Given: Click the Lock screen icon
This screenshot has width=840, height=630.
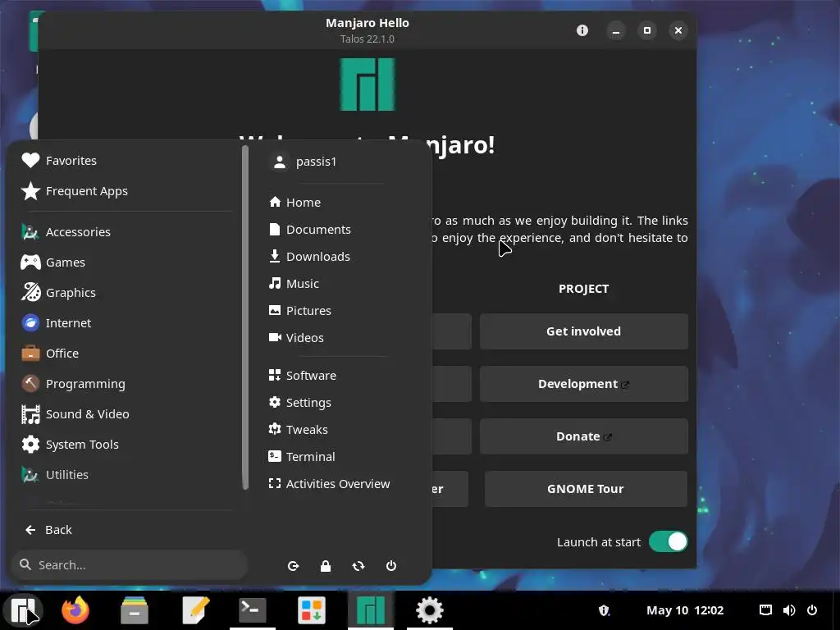Looking at the screenshot, I should 326,566.
